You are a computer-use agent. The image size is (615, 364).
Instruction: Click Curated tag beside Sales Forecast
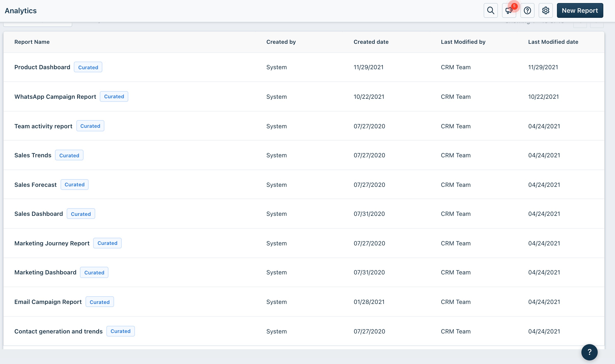(75, 185)
